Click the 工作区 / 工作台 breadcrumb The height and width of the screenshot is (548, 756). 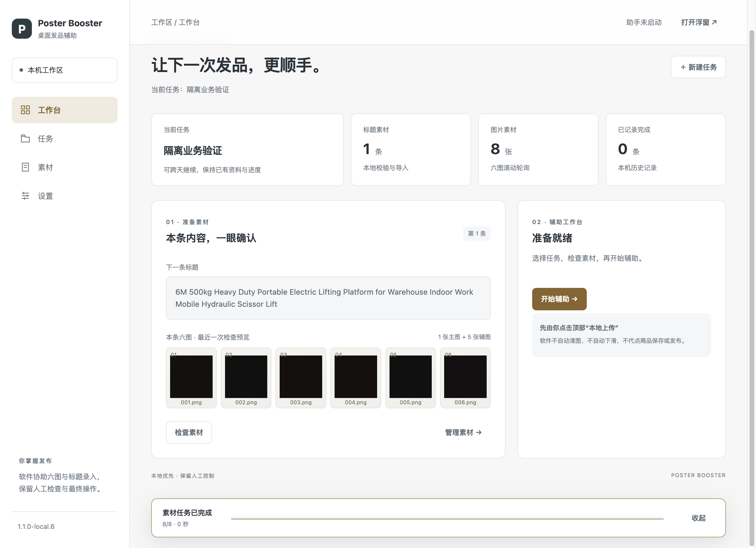(176, 22)
